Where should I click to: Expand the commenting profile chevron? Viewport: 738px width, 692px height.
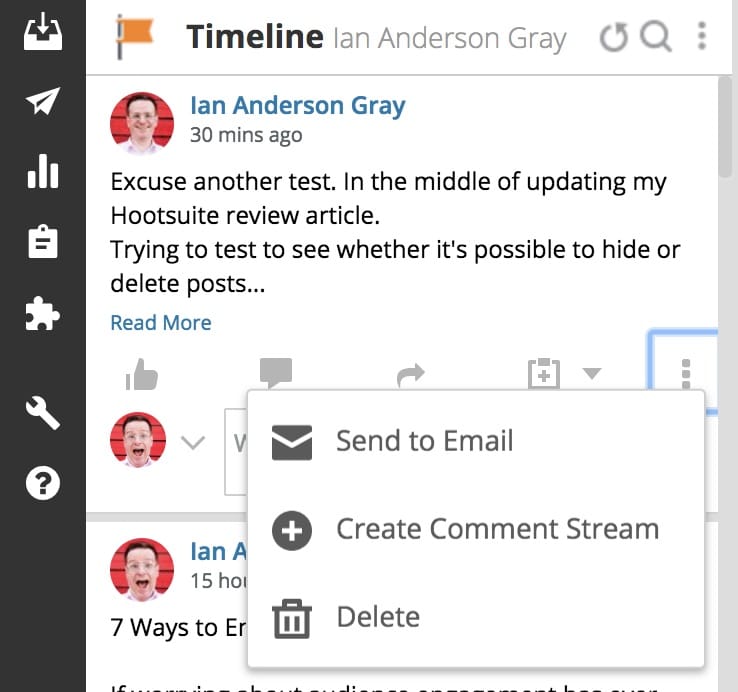[x=193, y=443]
